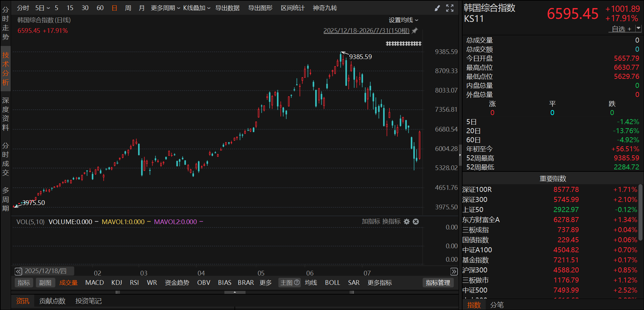
Task: Switch to 60-minute period
Action: [x=100, y=8]
